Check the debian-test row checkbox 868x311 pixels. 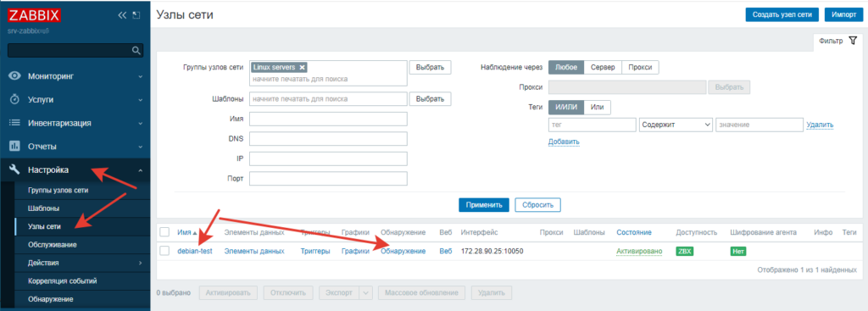pyautogui.click(x=164, y=251)
